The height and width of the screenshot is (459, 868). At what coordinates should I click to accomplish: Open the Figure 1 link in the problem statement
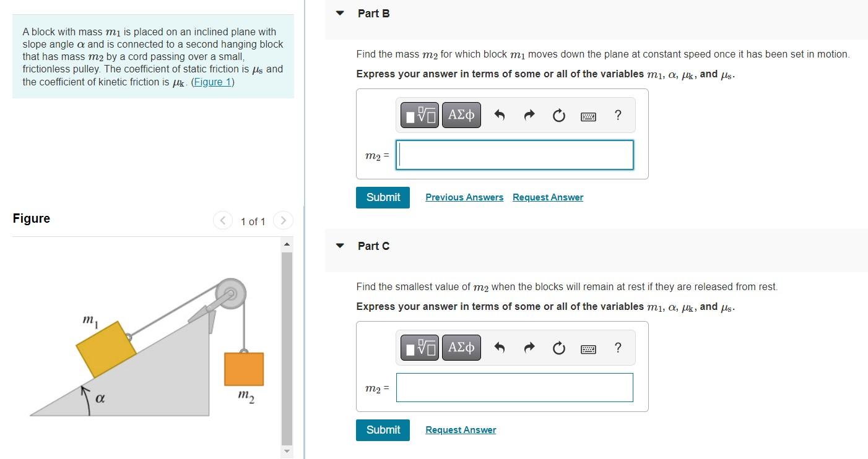coord(213,81)
